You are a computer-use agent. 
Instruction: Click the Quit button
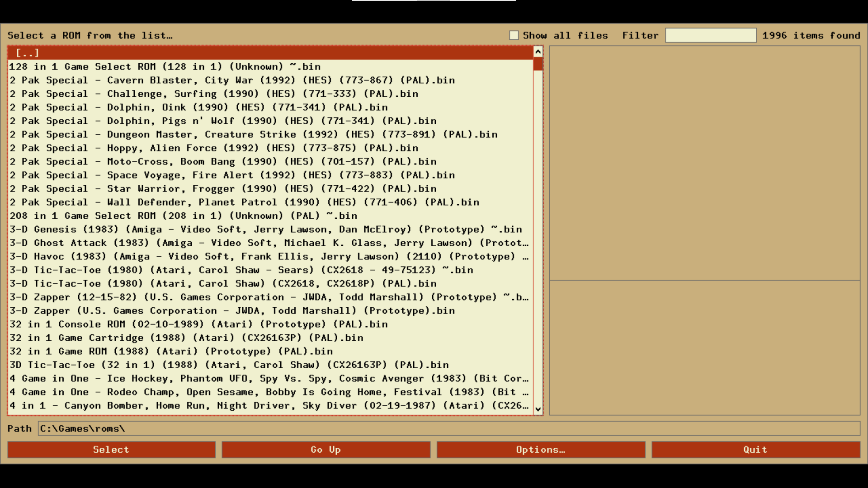(x=755, y=450)
